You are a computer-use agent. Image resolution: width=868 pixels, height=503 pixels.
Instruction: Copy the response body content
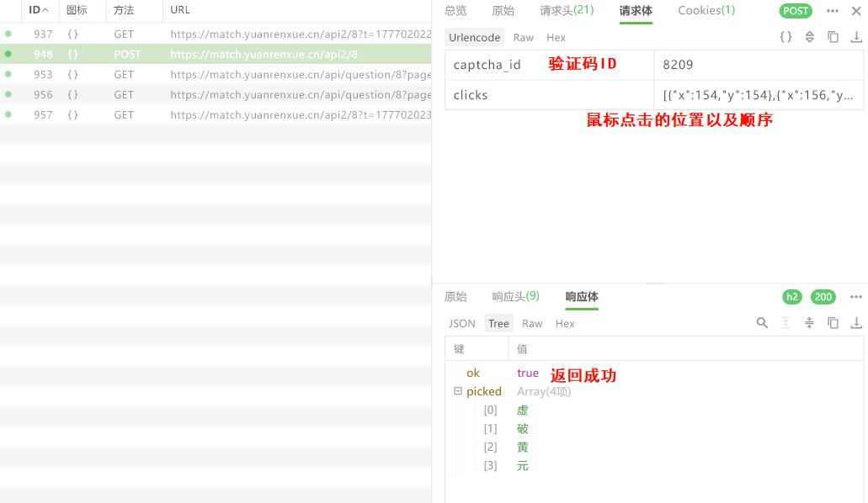833,323
